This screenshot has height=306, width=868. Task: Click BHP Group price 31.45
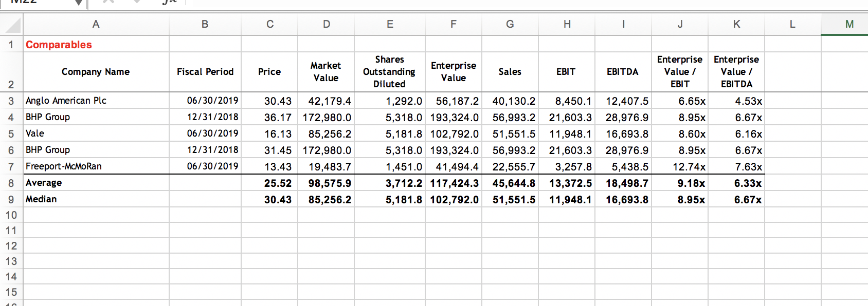pyautogui.click(x=269, y=150)
